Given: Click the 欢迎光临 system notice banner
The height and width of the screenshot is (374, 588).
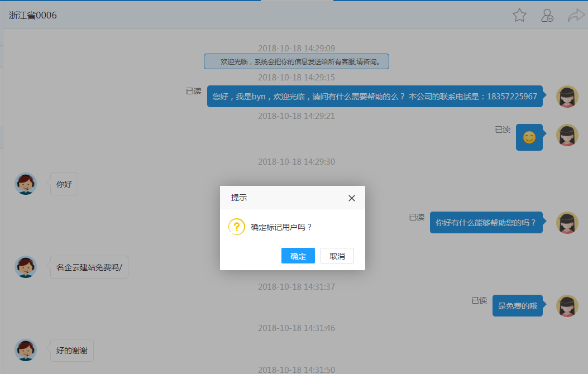Looking at the screenshot, I should tap(296, 61).
